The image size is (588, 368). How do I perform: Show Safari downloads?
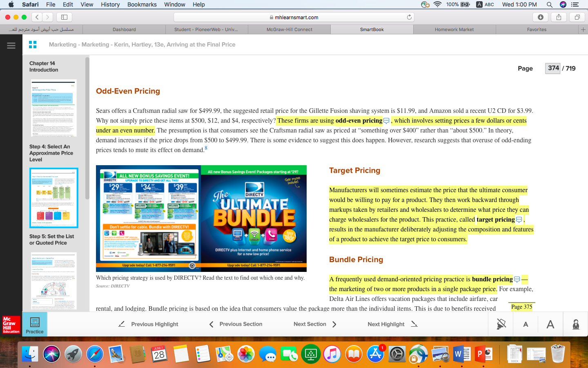[540, 17]
